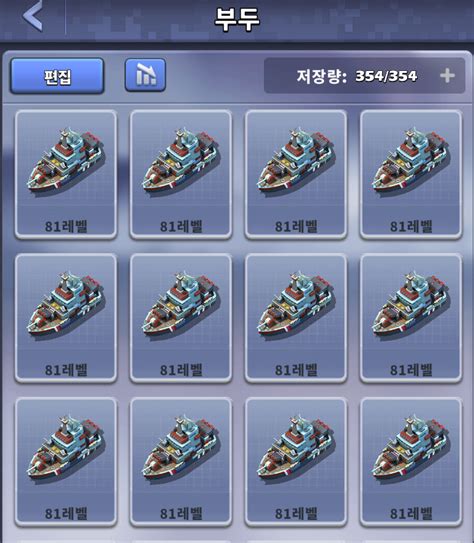Image resolution: width=474 pixels, height=543 pixels.
Task: Tap the 81레벨 label of first ship
Action: (66, 226)
